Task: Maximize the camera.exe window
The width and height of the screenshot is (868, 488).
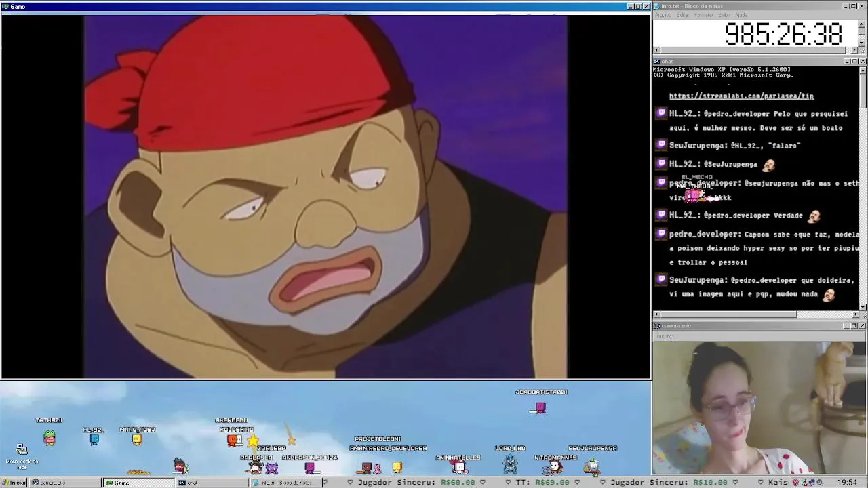Action: (854, 326)
